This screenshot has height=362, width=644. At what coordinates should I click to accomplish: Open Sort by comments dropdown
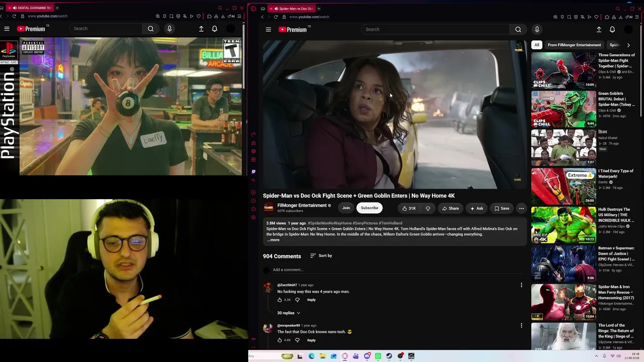321,256
